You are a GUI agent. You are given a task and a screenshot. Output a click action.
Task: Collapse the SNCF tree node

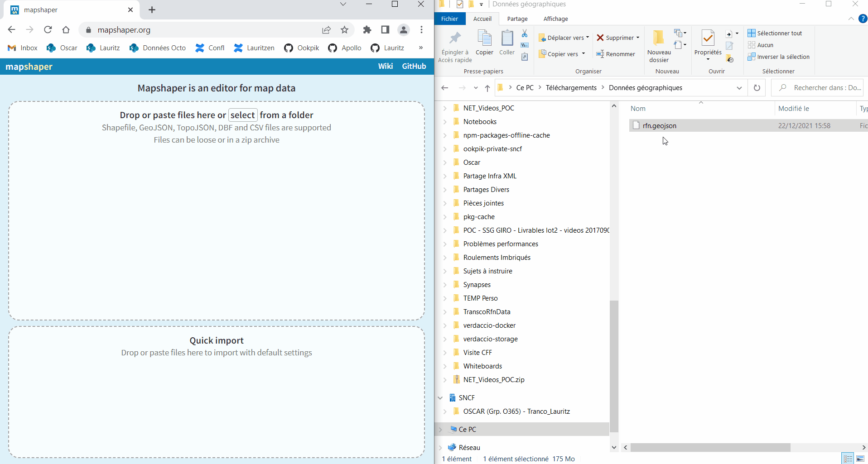point(440,398)
